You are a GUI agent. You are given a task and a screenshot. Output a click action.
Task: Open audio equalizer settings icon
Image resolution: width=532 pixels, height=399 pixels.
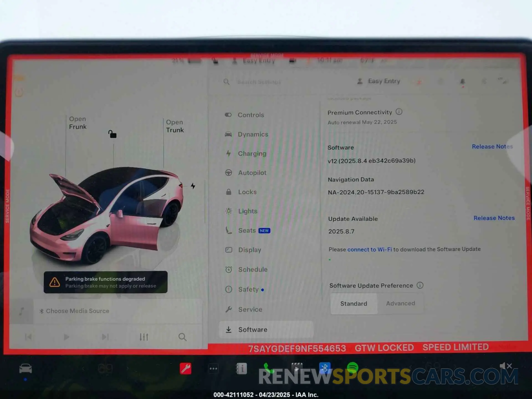(x=144, y=337)
